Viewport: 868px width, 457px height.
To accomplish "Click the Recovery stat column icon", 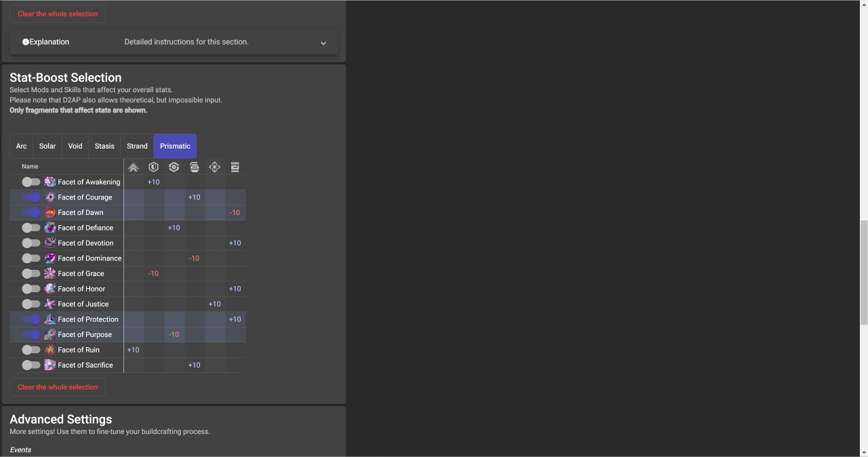I will click(x=174, y=167).
